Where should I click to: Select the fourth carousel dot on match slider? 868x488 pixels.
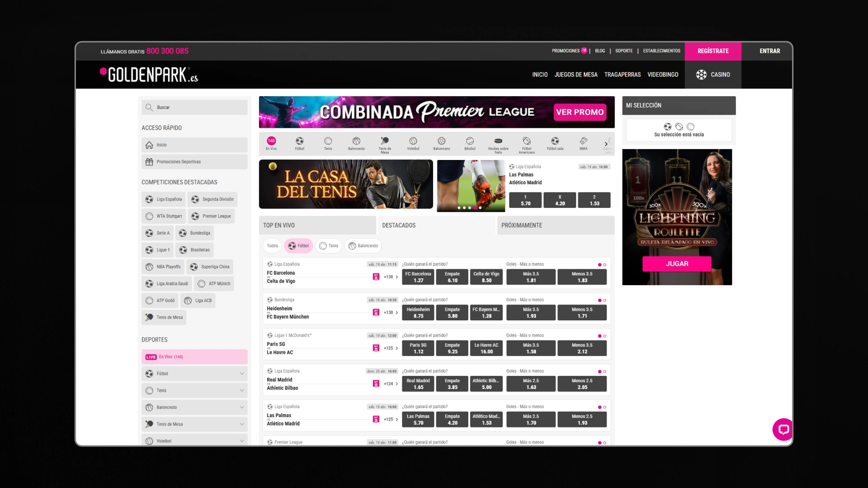coord(475,208)
